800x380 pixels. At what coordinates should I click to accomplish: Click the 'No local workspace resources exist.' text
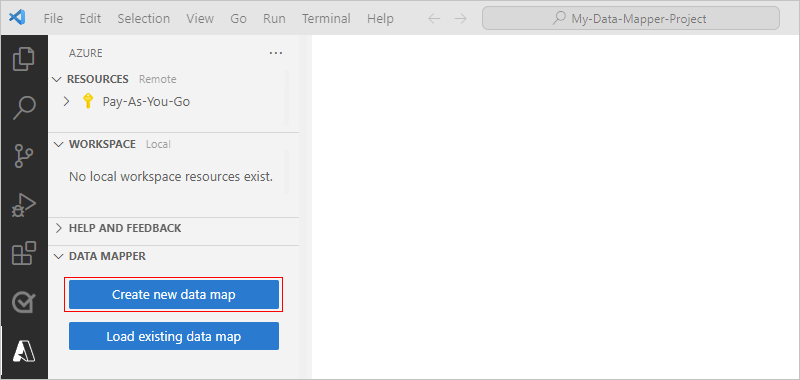click(x=171, y=177)
